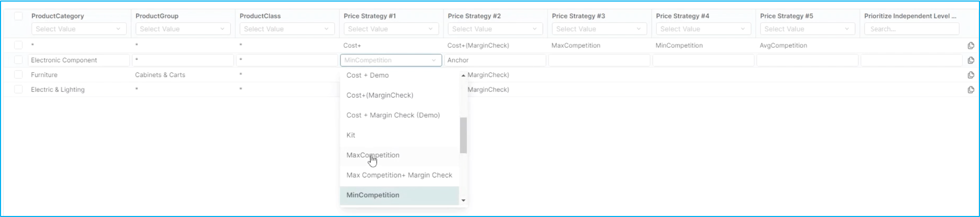Click Prioritize Independent Level search field
The height and width of the screenshot is (217, 980).
911,29
